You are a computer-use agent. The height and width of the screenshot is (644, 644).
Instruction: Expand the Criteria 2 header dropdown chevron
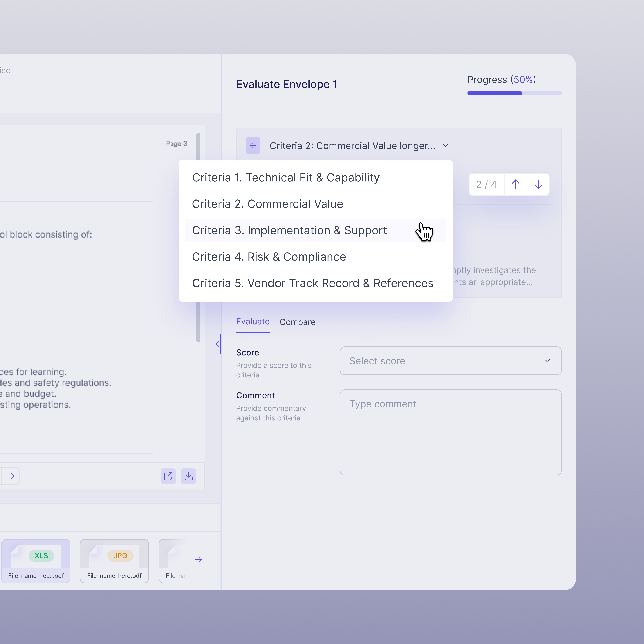click(x=445, y=146)
